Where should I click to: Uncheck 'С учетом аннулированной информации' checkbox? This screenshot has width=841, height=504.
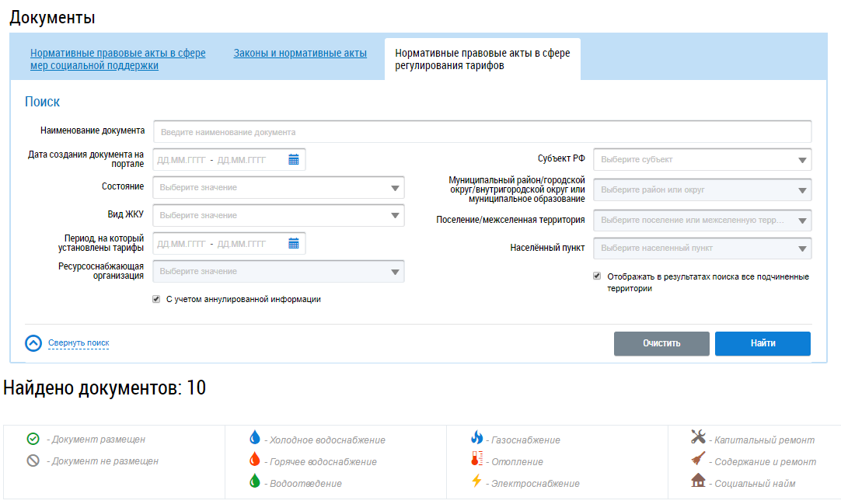(156, 299)
